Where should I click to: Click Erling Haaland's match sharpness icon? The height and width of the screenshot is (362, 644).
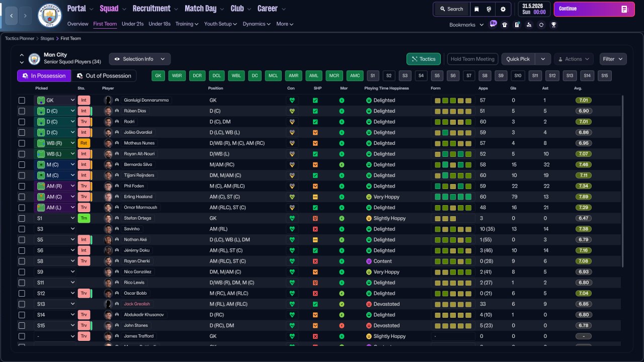(315, 197)
